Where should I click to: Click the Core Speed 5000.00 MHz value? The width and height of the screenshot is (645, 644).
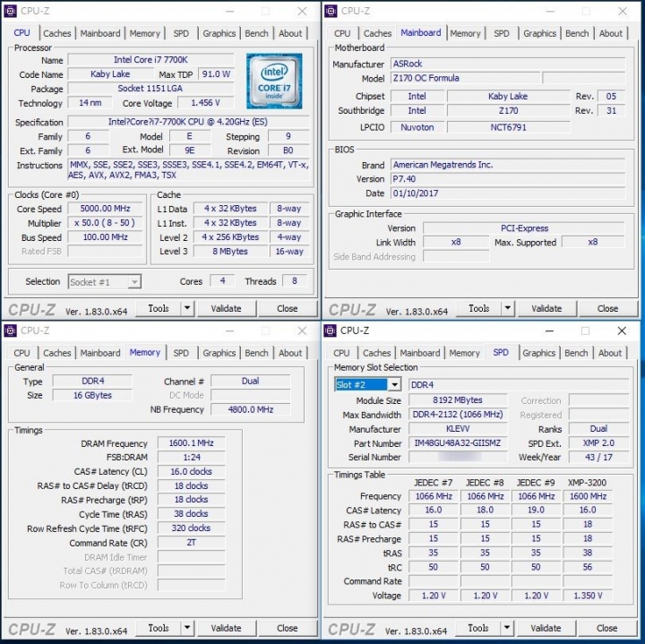(106, 209)
